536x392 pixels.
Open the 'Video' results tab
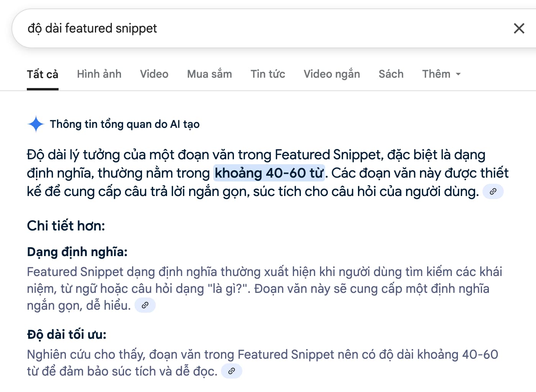[x=154, y=74]
